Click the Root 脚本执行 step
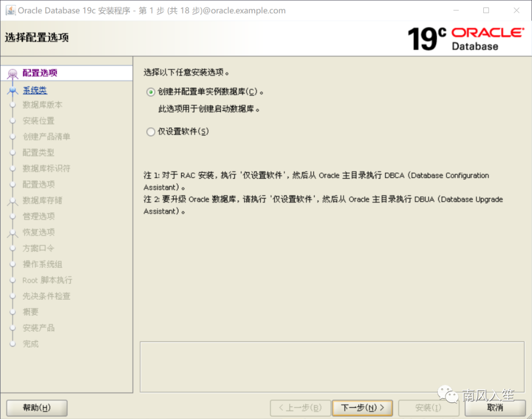The image size is (532, 419). point(47,280)
